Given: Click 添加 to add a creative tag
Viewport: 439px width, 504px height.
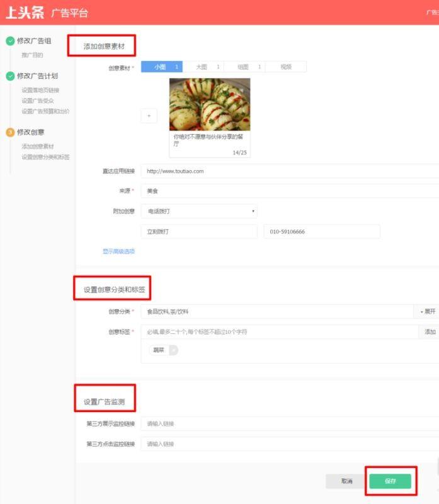Looking at the screenshot, I should point(430,331).
